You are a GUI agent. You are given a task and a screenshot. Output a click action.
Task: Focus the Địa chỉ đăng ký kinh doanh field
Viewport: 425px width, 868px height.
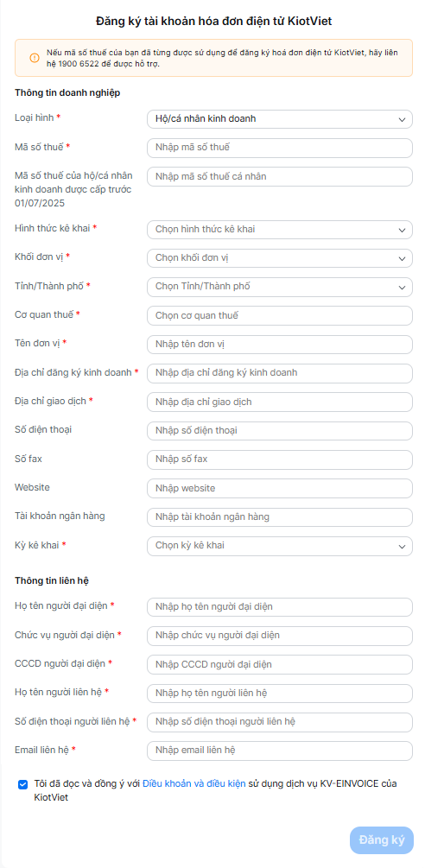pos(280,373)
